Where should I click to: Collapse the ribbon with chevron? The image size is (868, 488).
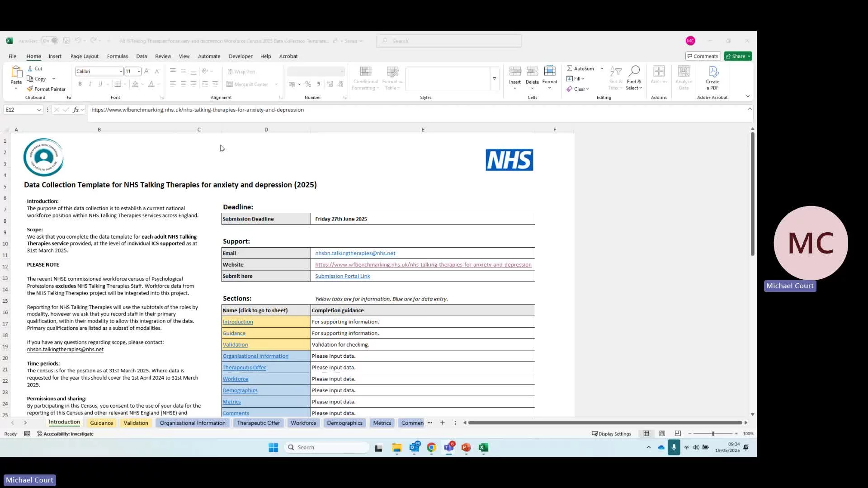pos(748,96)
